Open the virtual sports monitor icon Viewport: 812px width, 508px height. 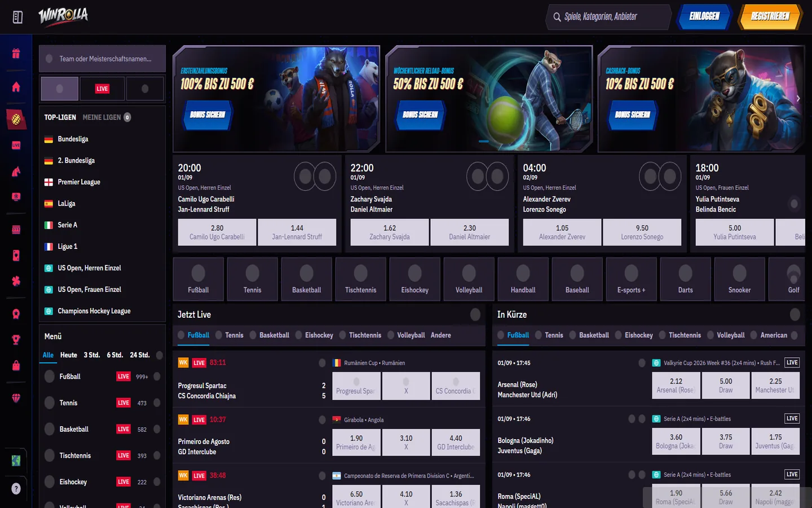click(16, 197)
